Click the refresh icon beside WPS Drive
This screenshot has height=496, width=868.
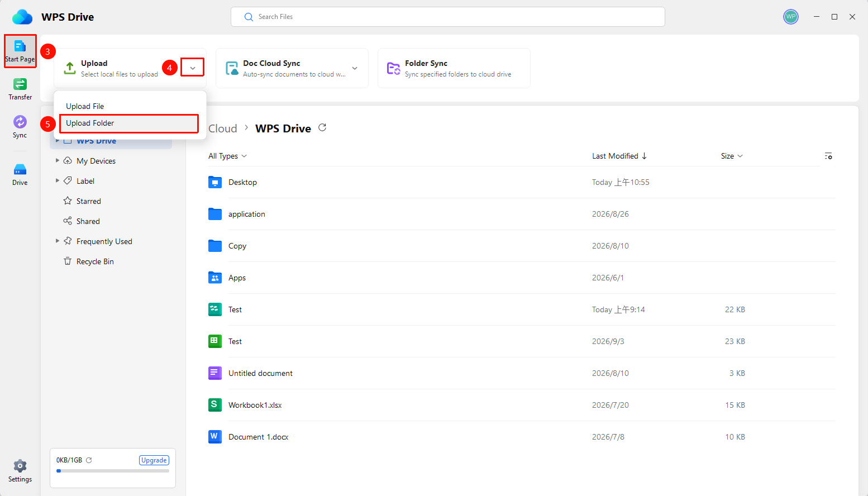tap(322, 128)
